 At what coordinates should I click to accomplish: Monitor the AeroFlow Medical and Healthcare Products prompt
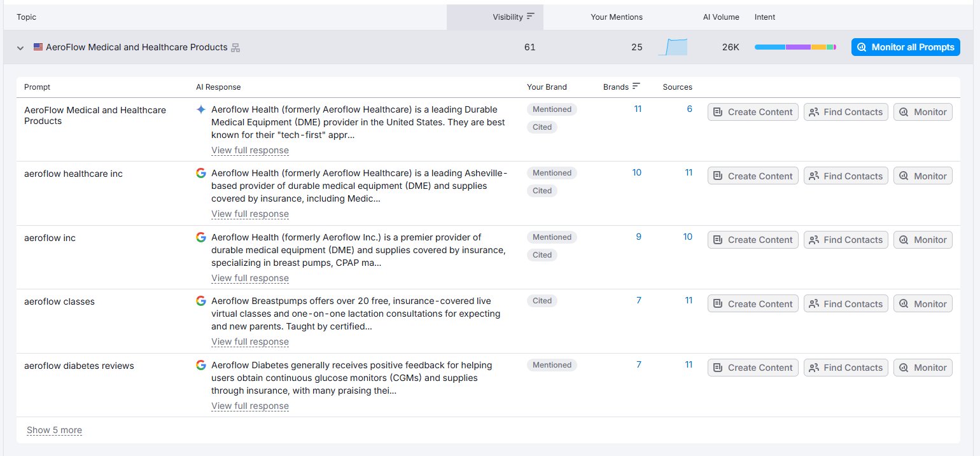coord(923,112)
